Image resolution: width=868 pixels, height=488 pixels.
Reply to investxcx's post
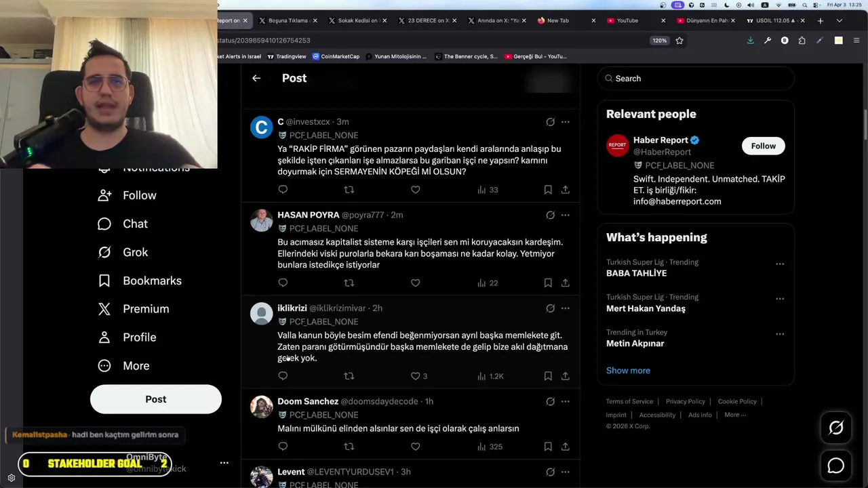283,190
